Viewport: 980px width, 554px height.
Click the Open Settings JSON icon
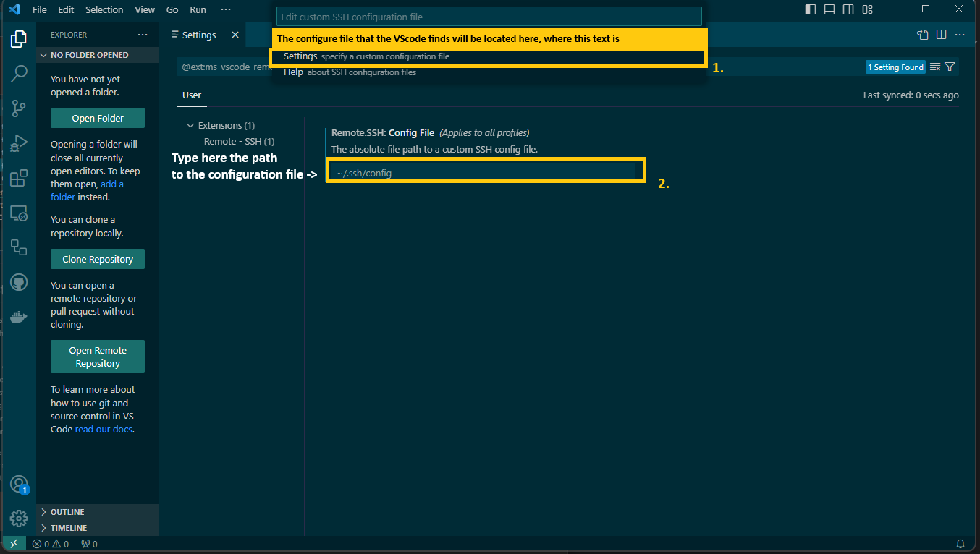tap(922, 34)
